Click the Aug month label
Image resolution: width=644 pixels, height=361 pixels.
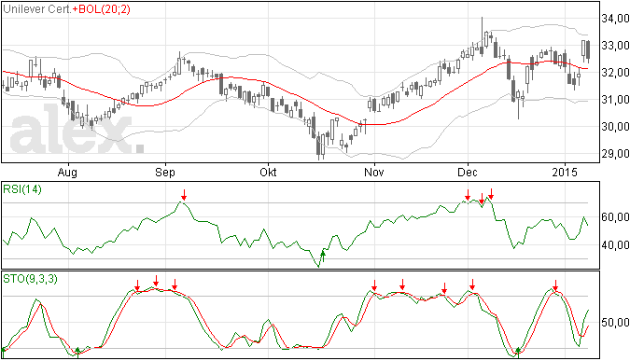(x=67, y=172)
